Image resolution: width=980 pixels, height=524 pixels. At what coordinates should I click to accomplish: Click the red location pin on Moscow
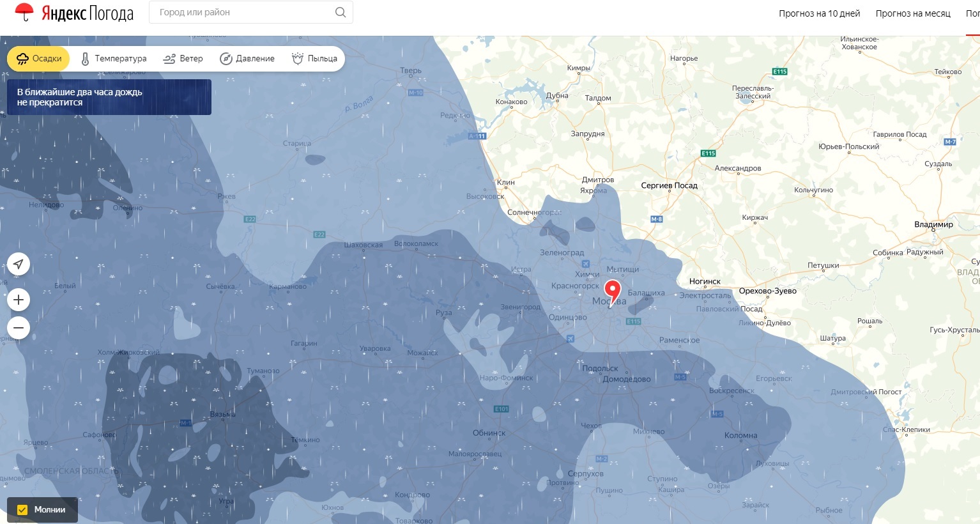coord(613,291)
